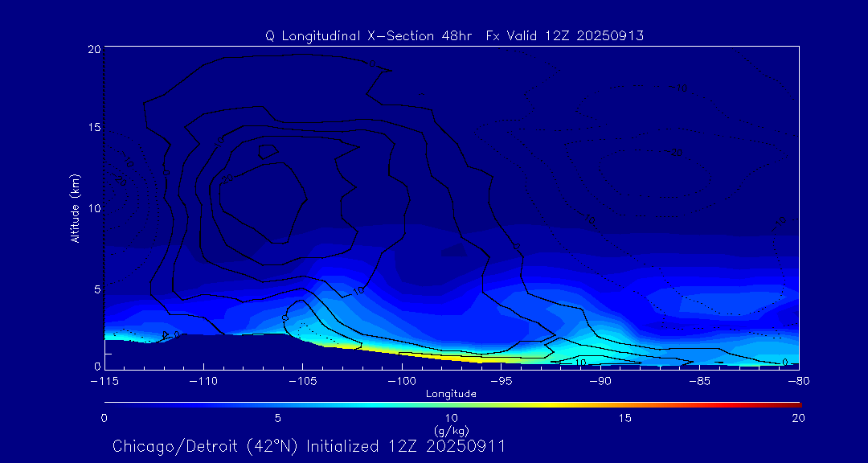Select the -85 longitude tick label
The image size is (868, 463).
coord(700,382)
